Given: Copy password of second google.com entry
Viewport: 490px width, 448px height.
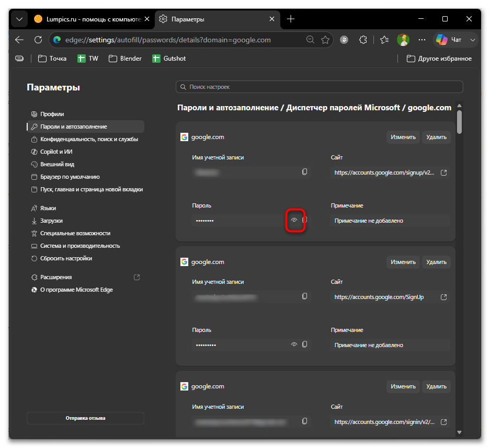Looking at the screenshot, I should coord(305,344).
